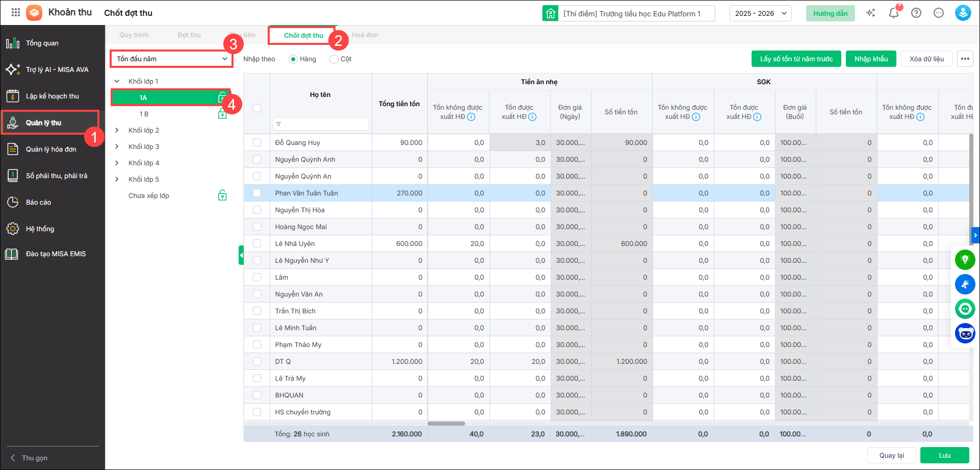
Task: Tick the checkbox for Đỗ Quang Huy
Action: (x=257, y=143)
